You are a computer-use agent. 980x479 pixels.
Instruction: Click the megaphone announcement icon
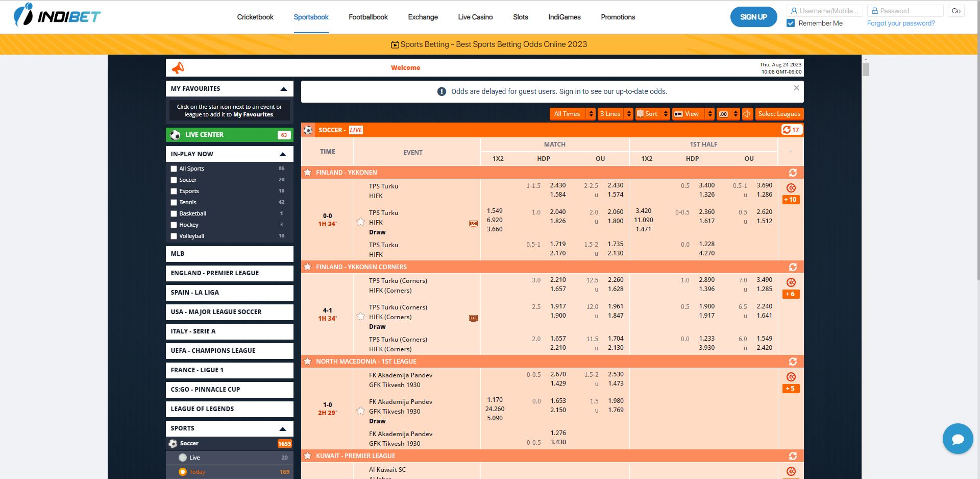click(x=178, y=67)
